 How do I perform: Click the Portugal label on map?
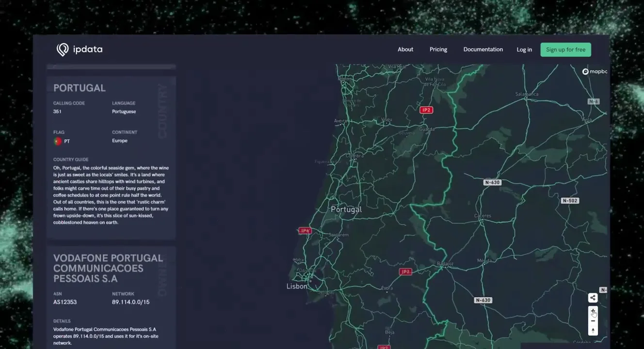346,209
